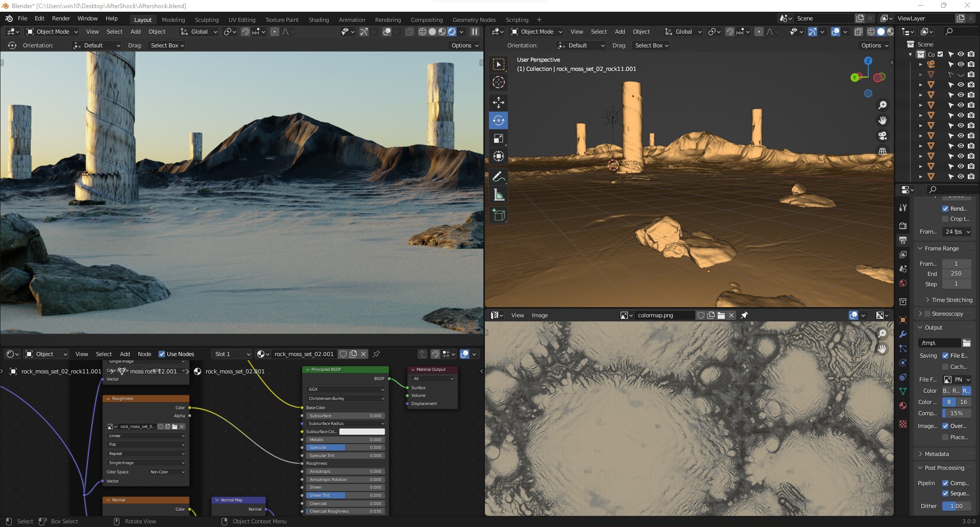Select the 3D Cursor tool
Image resolution: width=980 pixels, height=527 pixels.
(499, 82)
